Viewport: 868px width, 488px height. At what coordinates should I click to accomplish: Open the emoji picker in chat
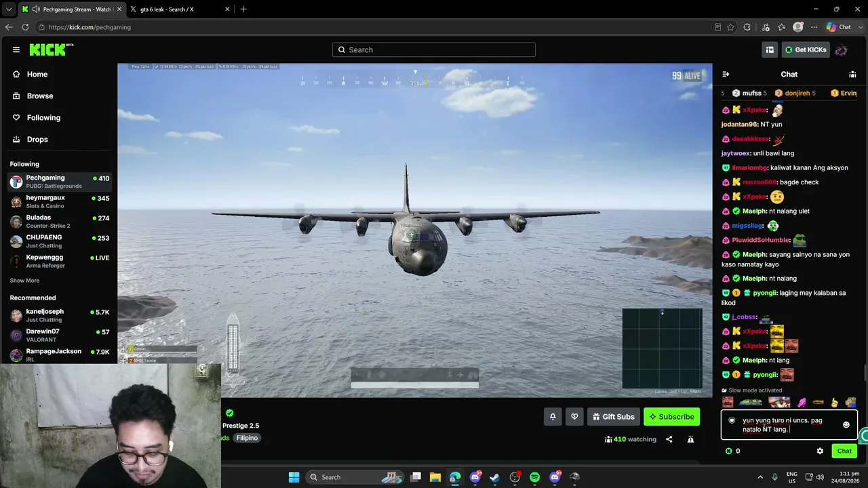pyautogui.click(x=846, y=425)
